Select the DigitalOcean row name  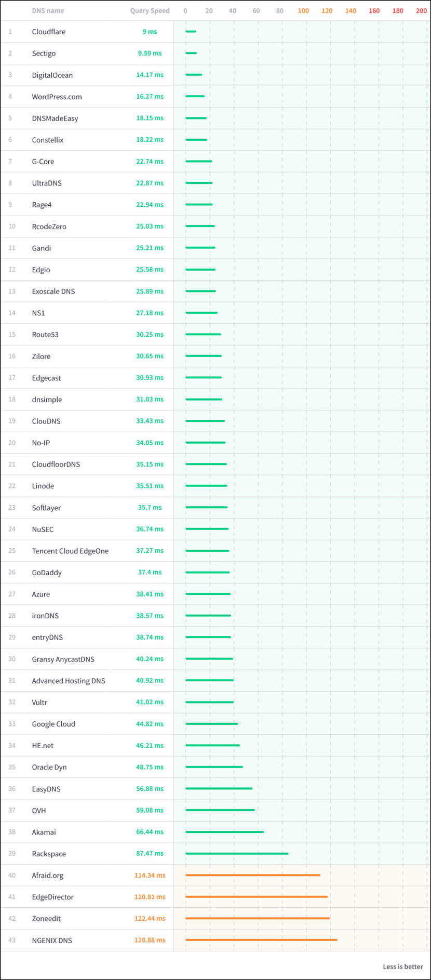(52, 75)
